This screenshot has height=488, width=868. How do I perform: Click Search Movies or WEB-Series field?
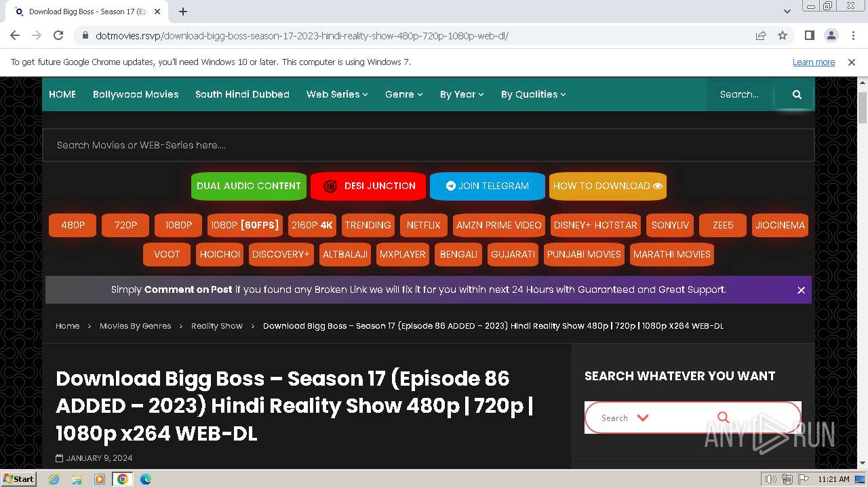(x=429, y=145)
